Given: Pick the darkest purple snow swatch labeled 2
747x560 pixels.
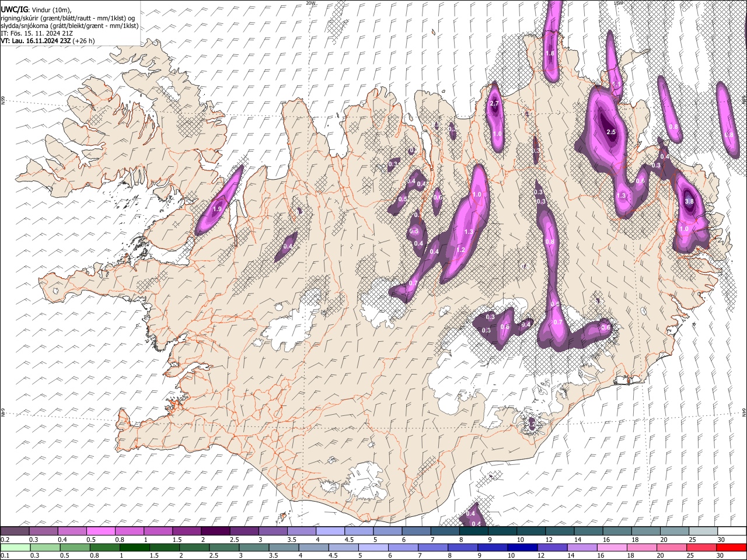Looking at the screenshot, I should 215,531.
